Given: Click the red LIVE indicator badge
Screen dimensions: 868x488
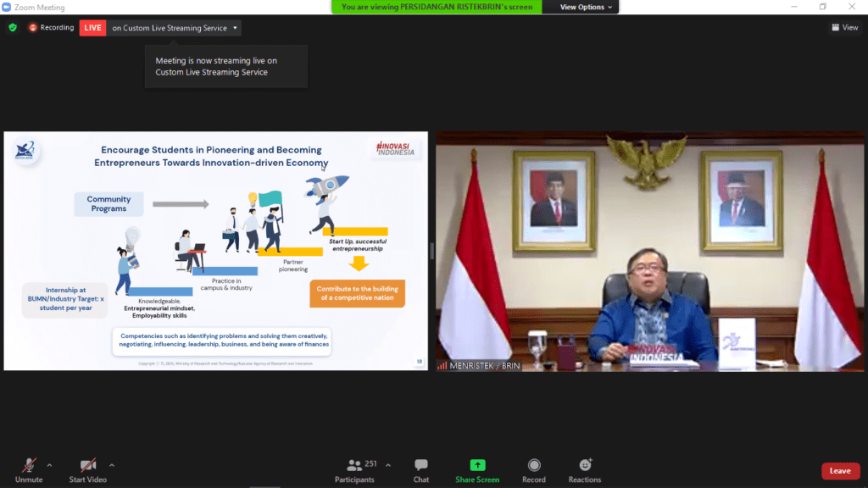Looking at the screenshot, I should point(92,27).
